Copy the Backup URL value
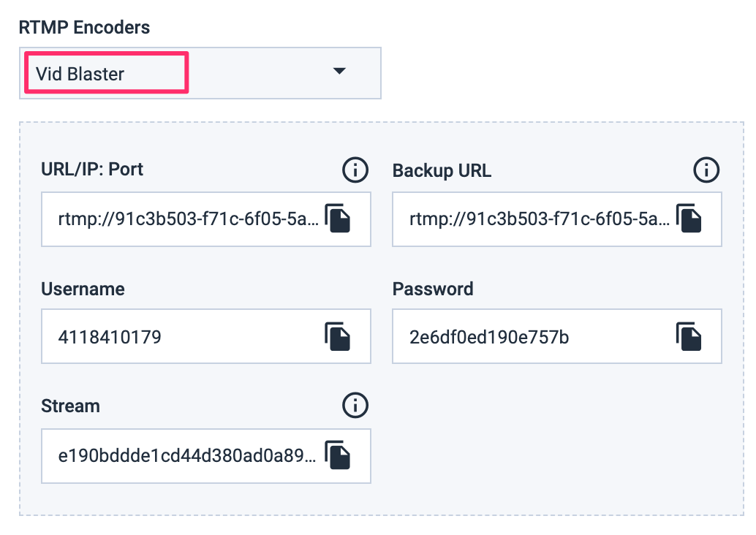The image size is (756, 535). click(689, 219)
